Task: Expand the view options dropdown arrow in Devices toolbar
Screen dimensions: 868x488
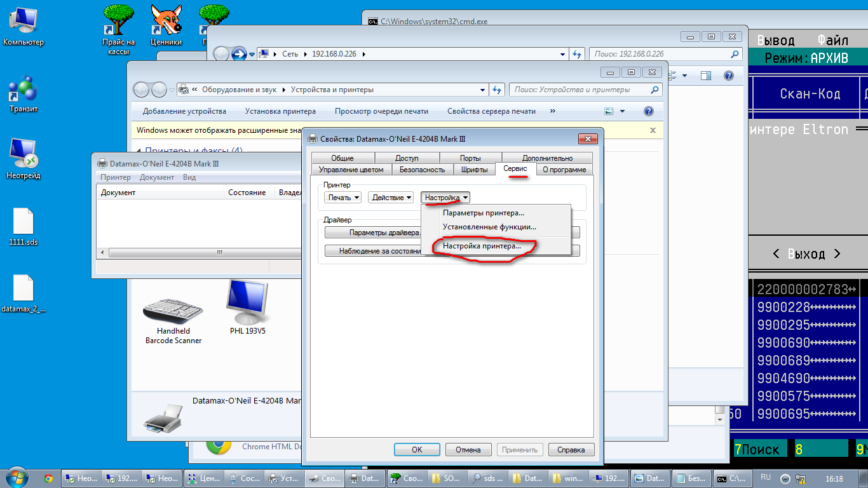Action: (x=622, y=111)
